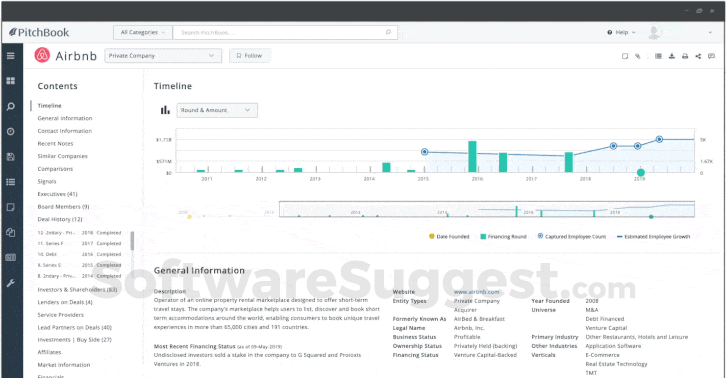This screenshot has width=726, height=378.
Task: Click the Airbnb company logo
Action: 42,55
